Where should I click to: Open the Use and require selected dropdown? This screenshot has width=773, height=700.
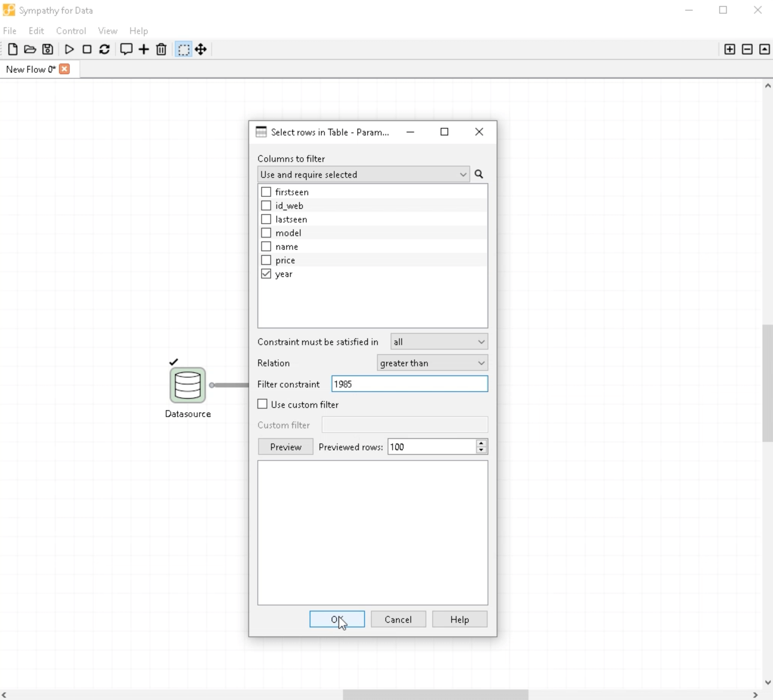(x=363, y=174)
